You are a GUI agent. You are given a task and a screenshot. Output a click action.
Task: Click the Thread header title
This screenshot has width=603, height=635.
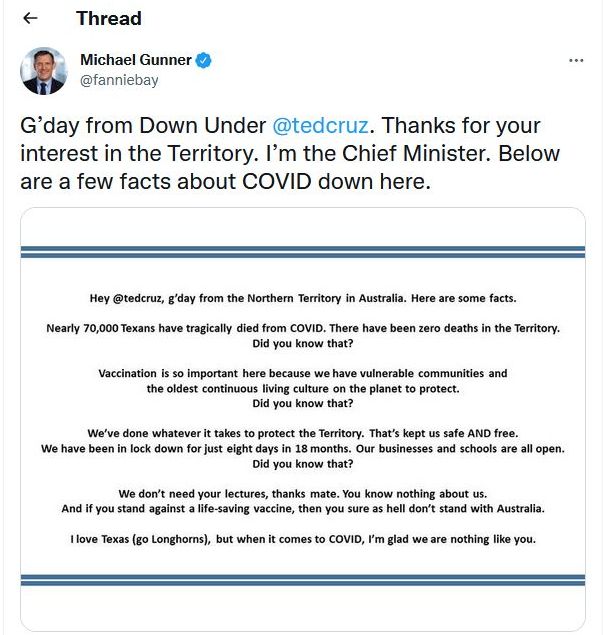click(x=108, y=18)
